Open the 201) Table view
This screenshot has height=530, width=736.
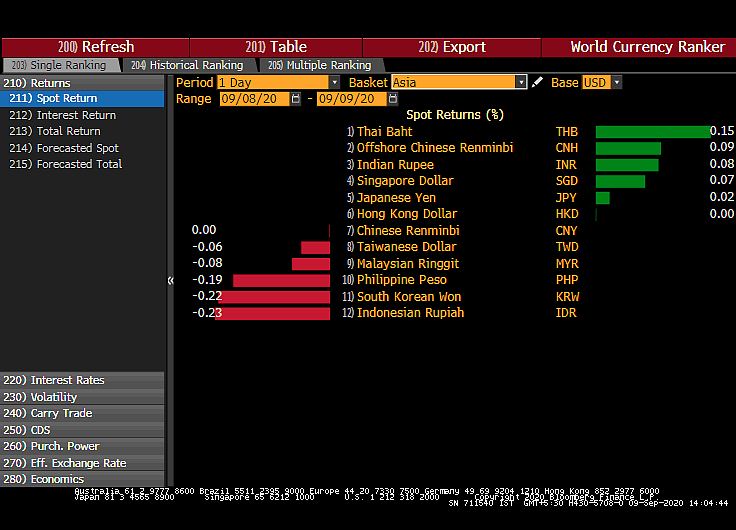276,47
